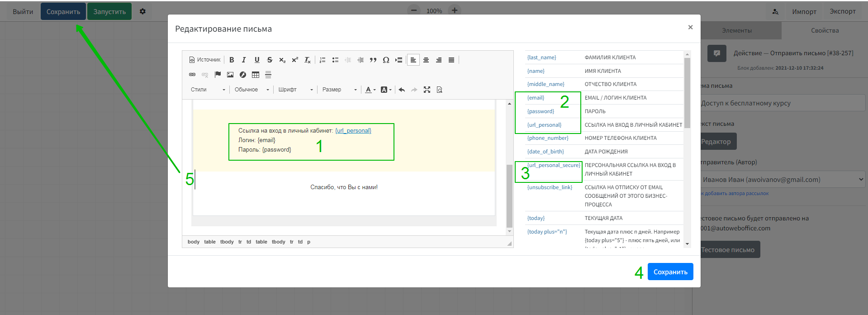868x315 pixels.
Task: Maximize the editor to full screen
Action: click(427, 90)
